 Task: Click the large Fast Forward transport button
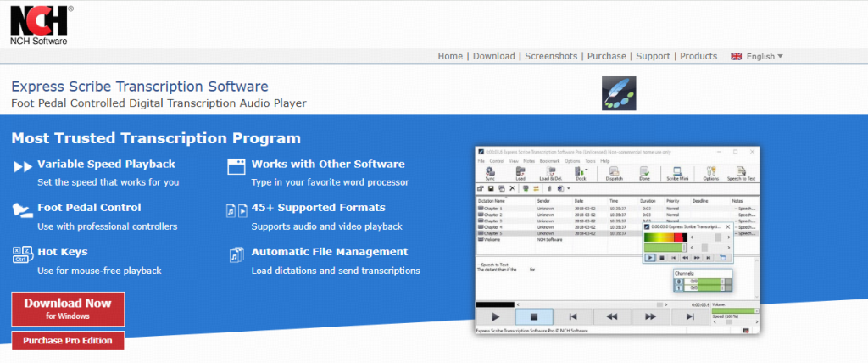click(650, 316)
